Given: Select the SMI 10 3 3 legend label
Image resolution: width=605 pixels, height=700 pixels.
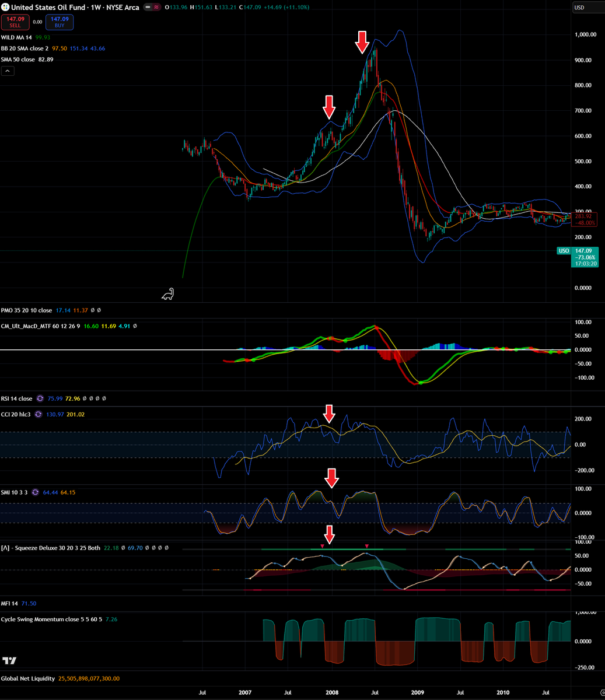Looking at the screenshot, I should pos(15,492).
